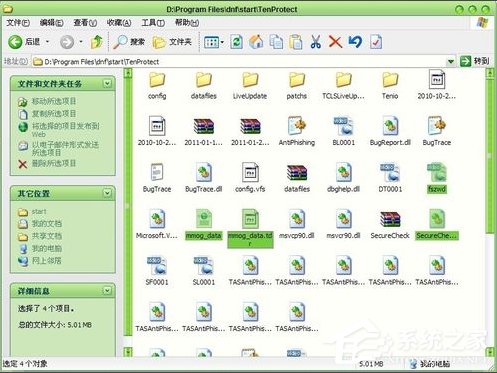Open the Views dropdown button

pos(214,42)
